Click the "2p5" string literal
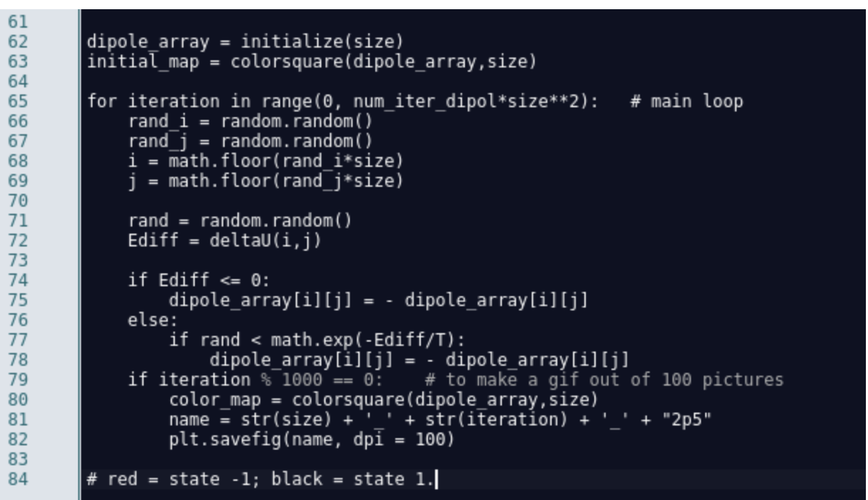Screen dimensions: 868x500 (691, 420)
